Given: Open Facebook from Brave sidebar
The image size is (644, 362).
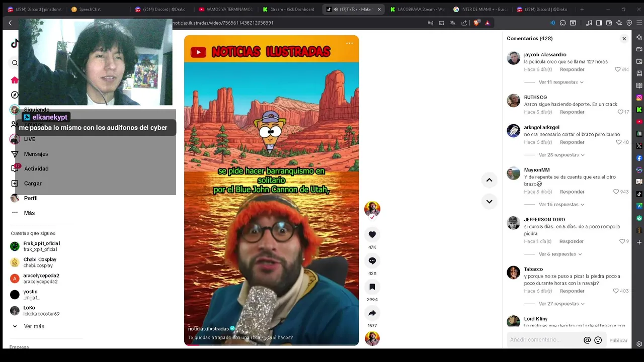Looking at the screenshot, I should (x=639, y=158).
